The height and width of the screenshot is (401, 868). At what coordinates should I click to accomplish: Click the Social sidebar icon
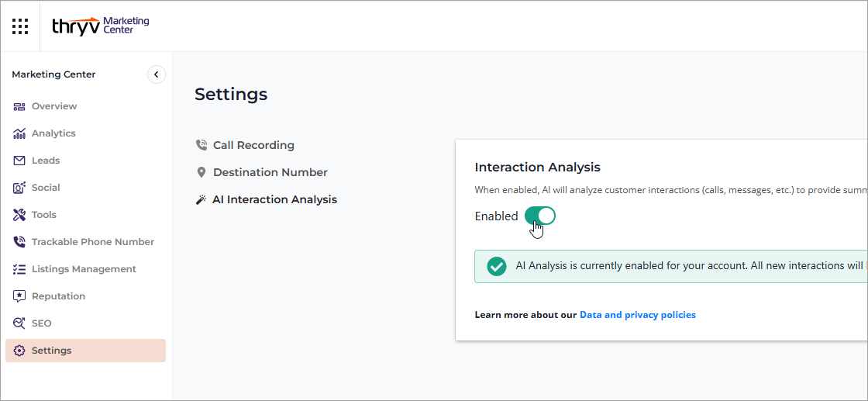[19, 188]
